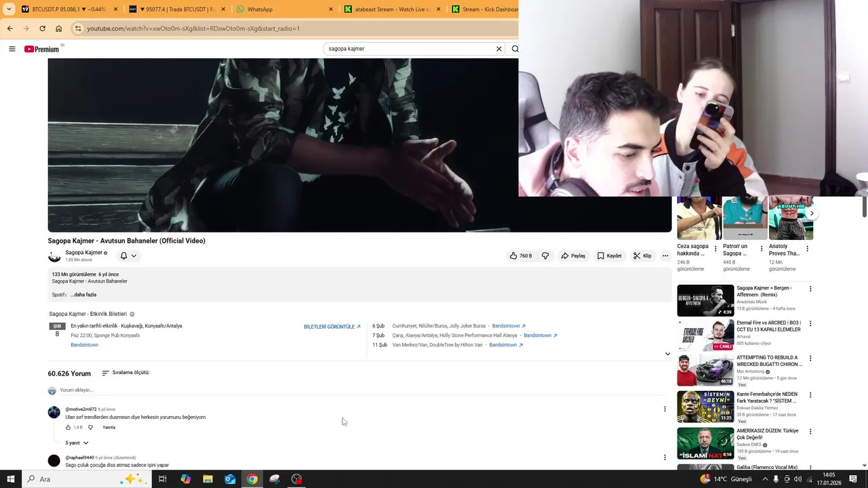Open the Windows Start menu
This screenshot has width=868, height=488.
pos(10,479)
